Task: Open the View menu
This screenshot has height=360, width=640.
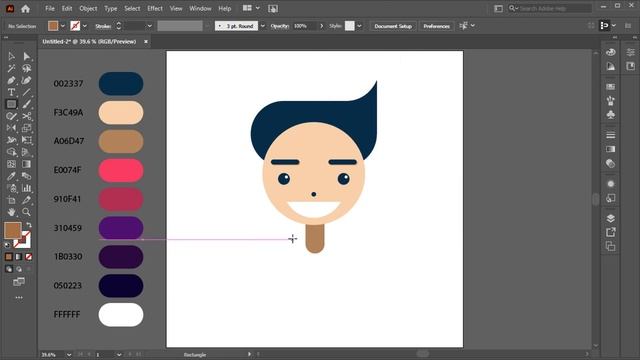Action: 176,8
